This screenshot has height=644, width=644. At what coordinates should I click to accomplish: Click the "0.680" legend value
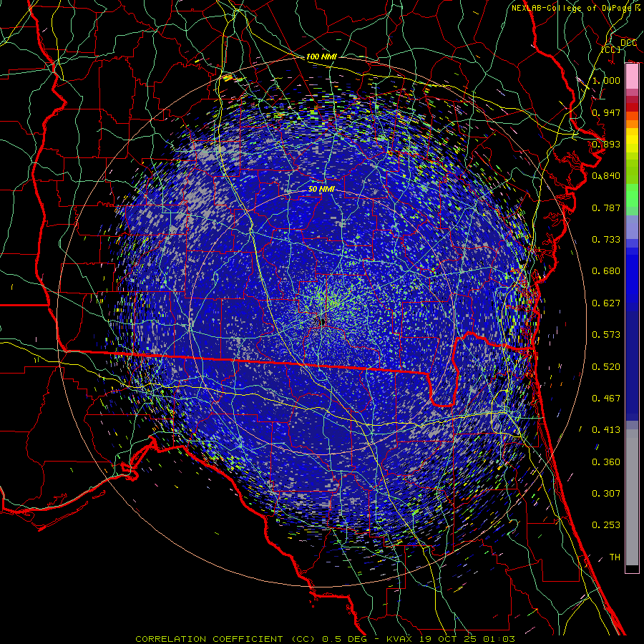(606, 271)
